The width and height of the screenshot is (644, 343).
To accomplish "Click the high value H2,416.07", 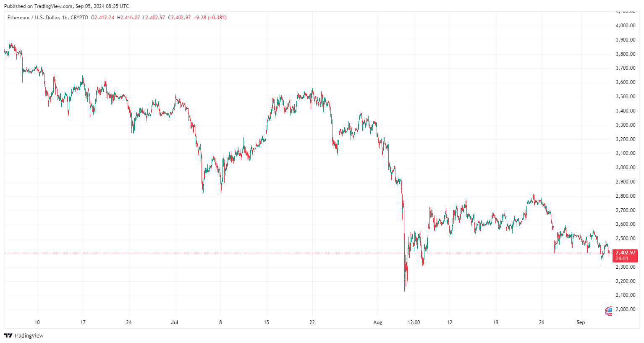I will (x=128, y=18).
